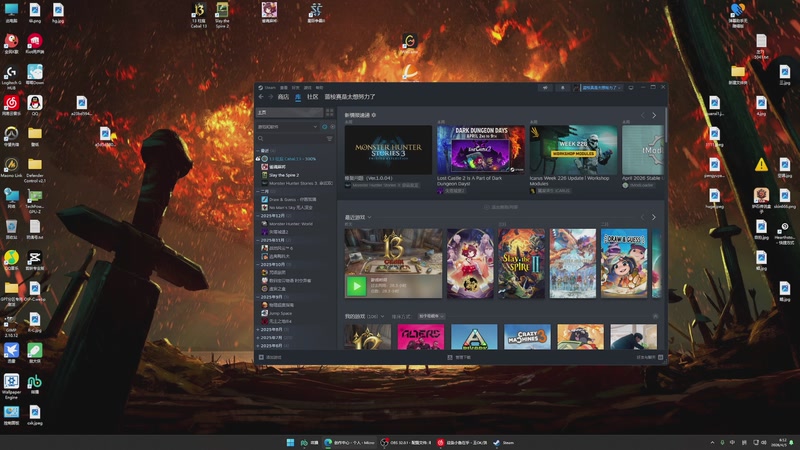Click the library search magnifier icon

click(x=261, y=138)
